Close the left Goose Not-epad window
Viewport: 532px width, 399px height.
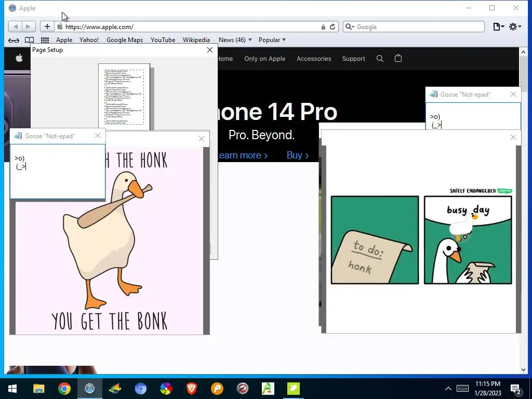point(98,136)
